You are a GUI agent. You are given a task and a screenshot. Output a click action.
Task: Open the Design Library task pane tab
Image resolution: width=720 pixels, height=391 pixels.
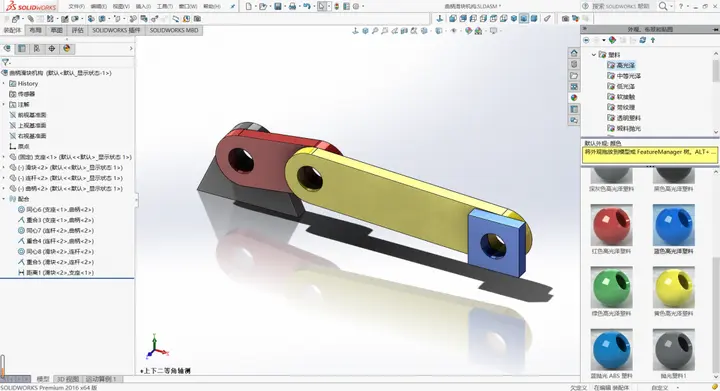click(574, 64)
